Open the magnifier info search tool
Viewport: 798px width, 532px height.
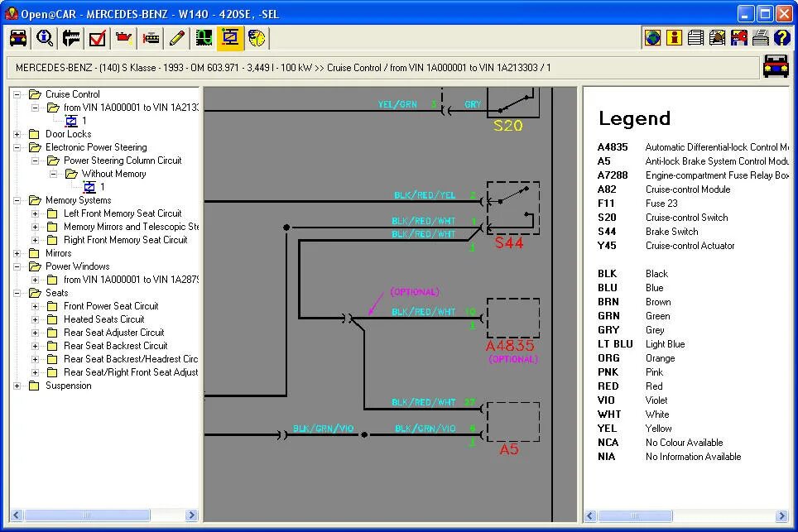[x=44, y=38]
